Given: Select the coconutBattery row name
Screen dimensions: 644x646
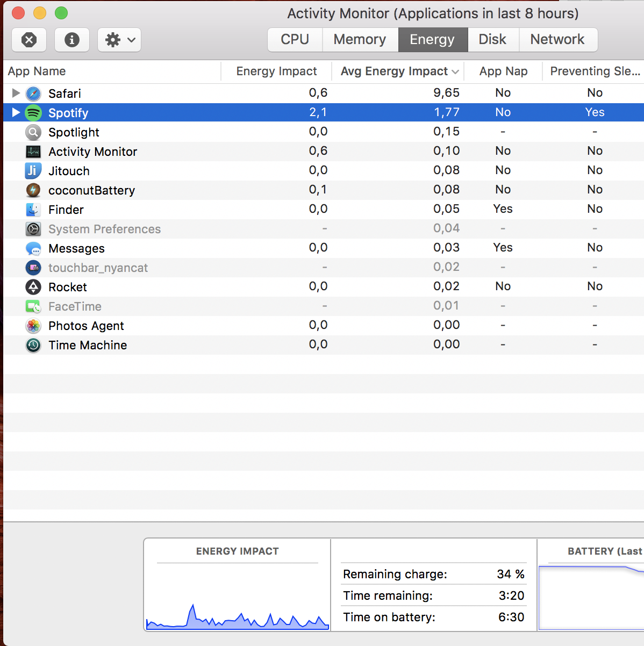Looking at the screenshot, I should tap(91, 190).
